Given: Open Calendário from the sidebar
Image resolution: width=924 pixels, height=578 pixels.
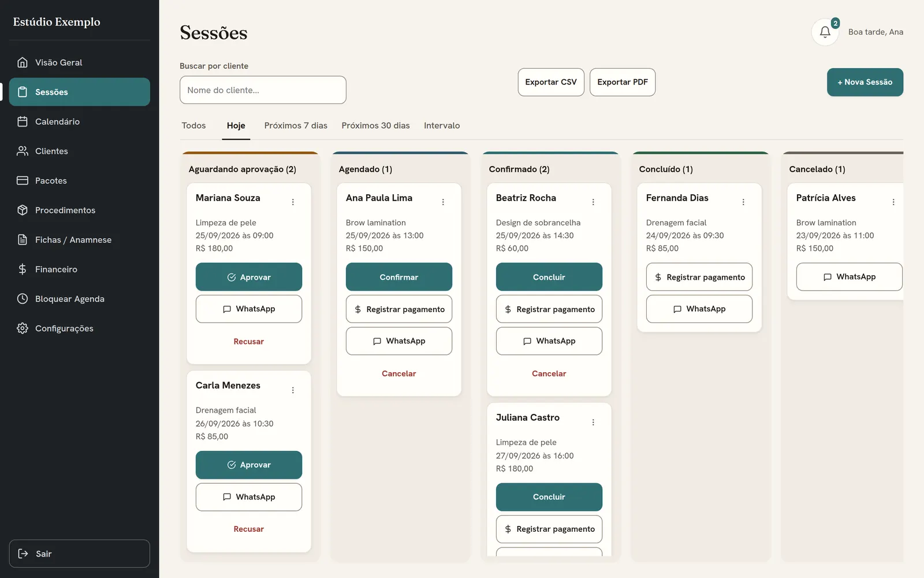Looking at the screenshot, I should point(80,121).
